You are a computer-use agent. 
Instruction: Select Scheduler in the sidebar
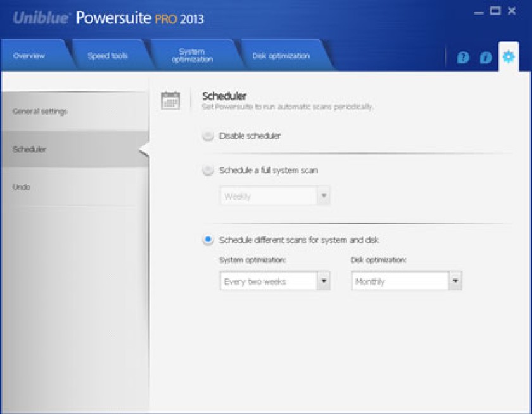[75, 149]
